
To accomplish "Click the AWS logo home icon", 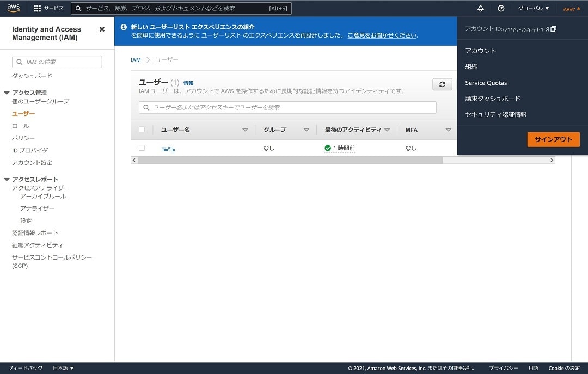I will click(x=14, y=8).
